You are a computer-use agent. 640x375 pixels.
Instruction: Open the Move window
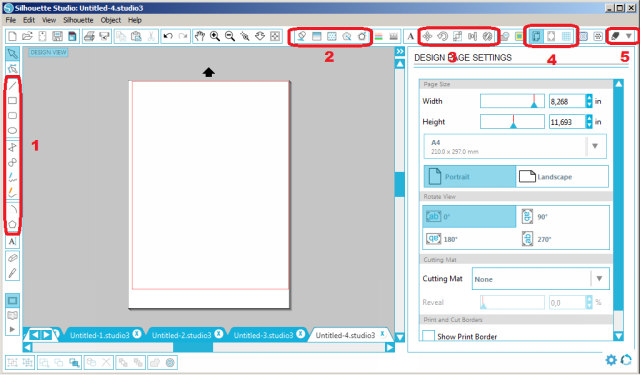(427, 36)
